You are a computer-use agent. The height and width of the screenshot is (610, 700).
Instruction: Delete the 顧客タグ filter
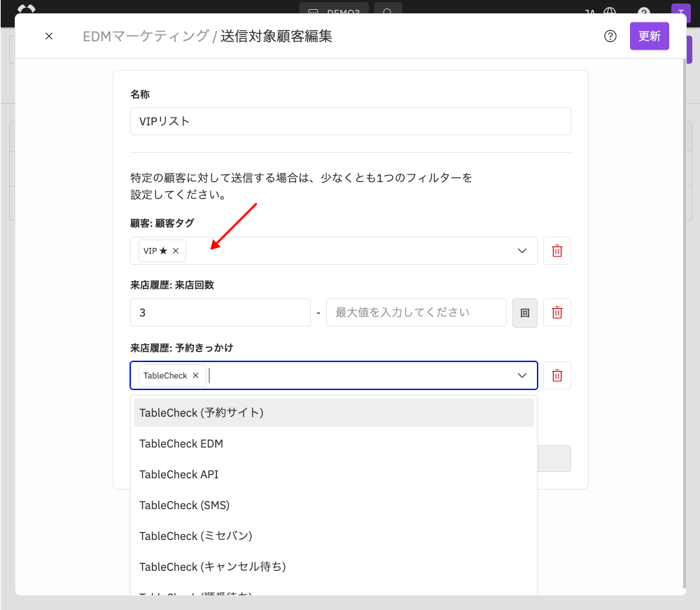556,251
